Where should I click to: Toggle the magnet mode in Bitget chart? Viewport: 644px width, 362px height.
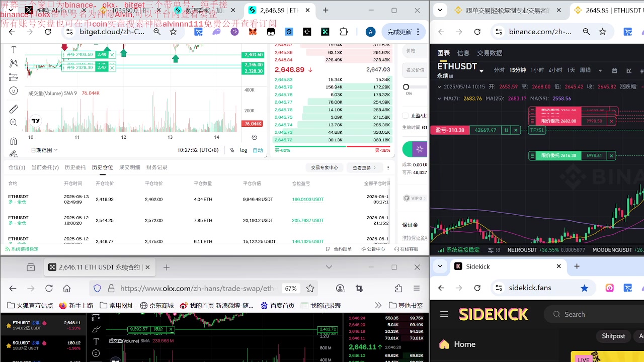14,141
